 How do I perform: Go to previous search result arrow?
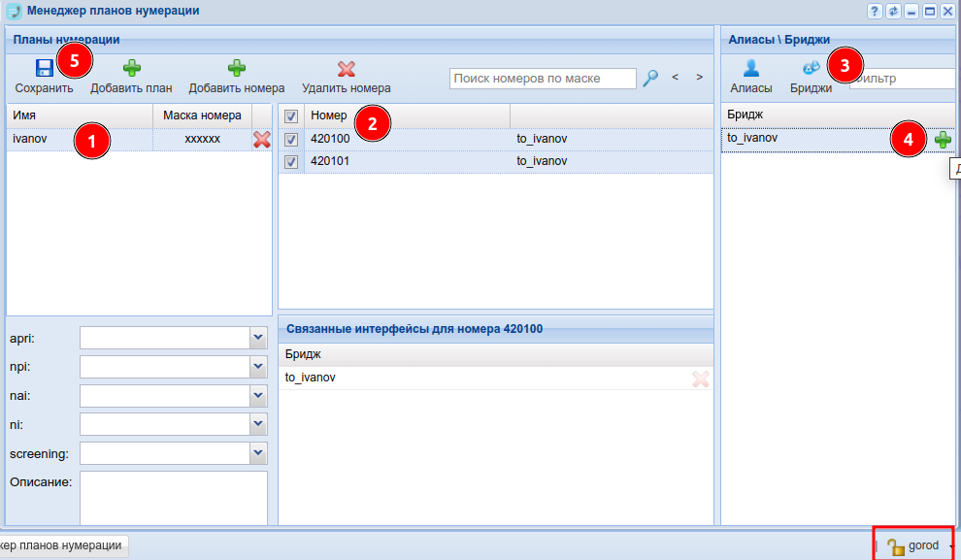coord(675,78)
